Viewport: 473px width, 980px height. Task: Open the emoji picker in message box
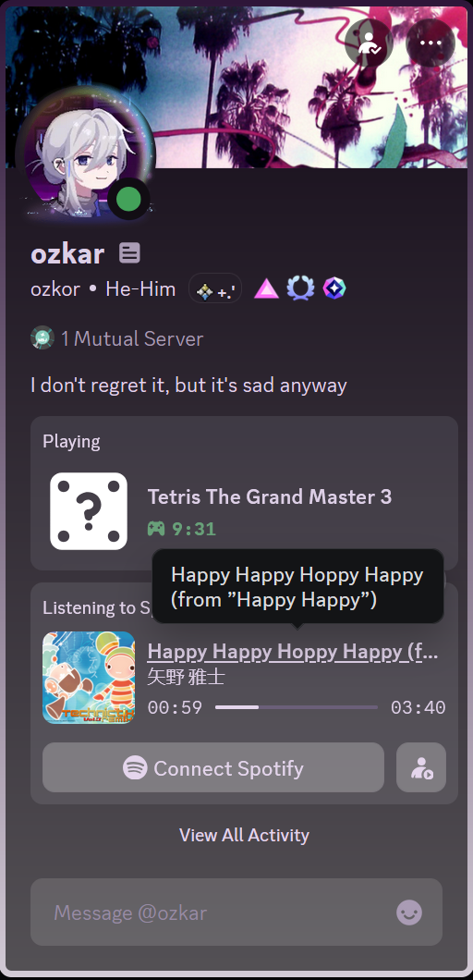[x=409, y=913]
